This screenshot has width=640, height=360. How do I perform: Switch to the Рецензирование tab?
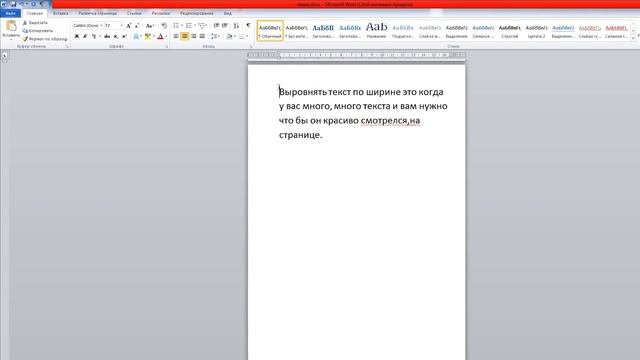tap(197, 13)
